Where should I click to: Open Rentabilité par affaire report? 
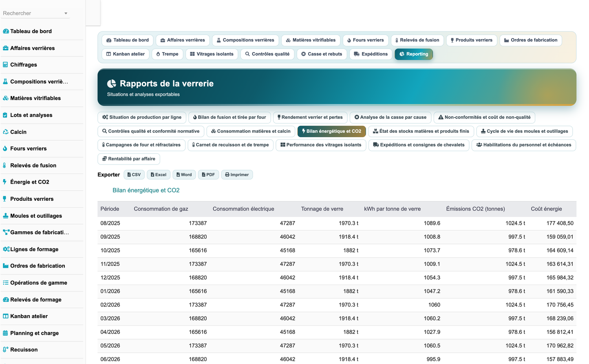pos(129,159)
